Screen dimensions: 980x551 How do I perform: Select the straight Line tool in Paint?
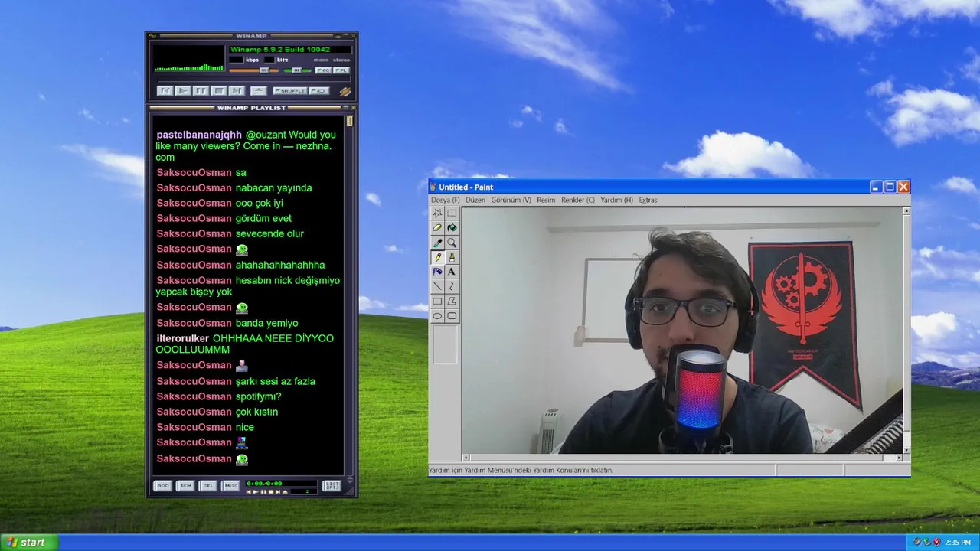[x=437, y=286]
